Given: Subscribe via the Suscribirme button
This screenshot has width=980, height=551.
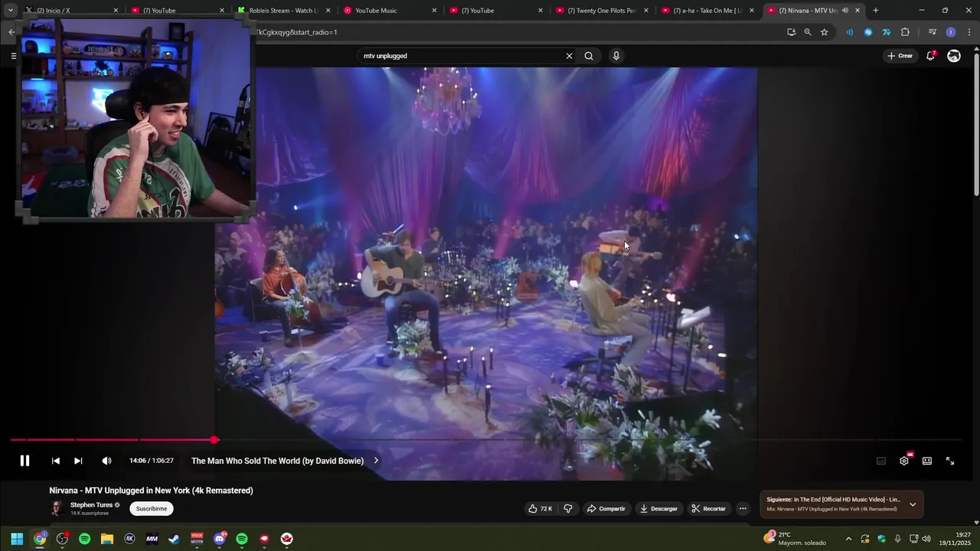Looking at the screenshot, I should (x=152, y=509).
